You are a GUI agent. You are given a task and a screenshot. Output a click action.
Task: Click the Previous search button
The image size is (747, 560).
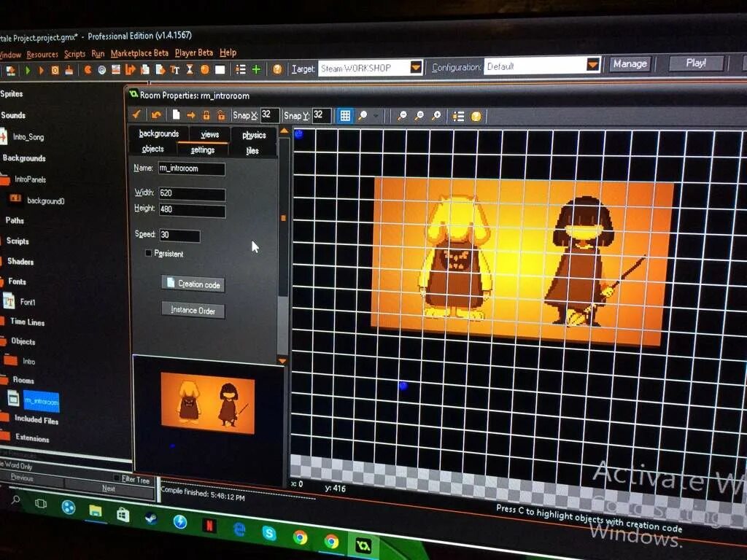pyautogui.click(x=22, y=478)
